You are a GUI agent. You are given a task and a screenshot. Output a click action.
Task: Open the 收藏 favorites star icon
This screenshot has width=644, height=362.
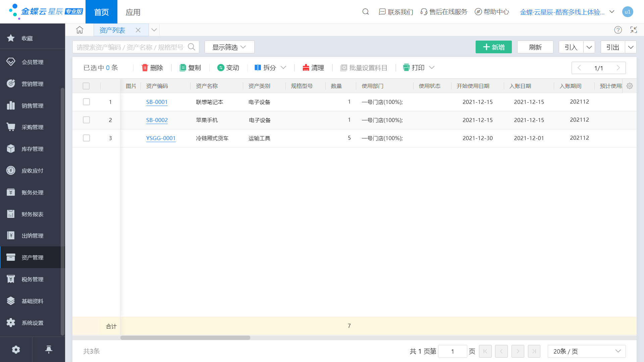pyautogui.click(x=11, y=38)
